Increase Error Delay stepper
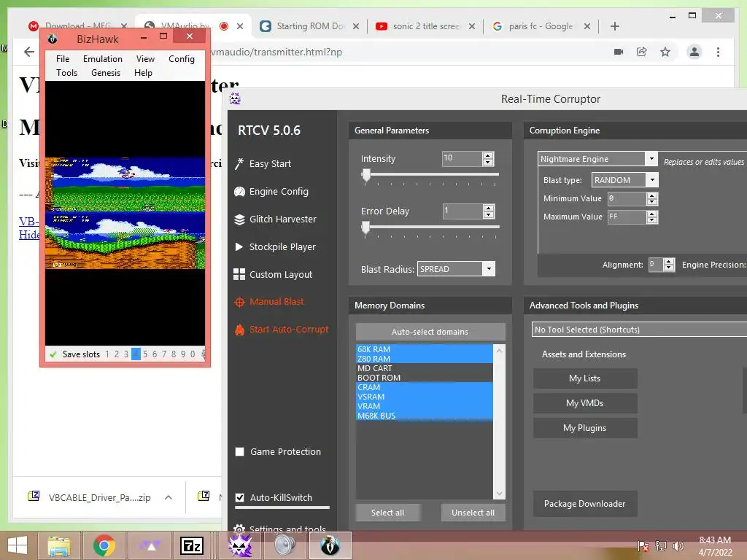 [488, 208]
